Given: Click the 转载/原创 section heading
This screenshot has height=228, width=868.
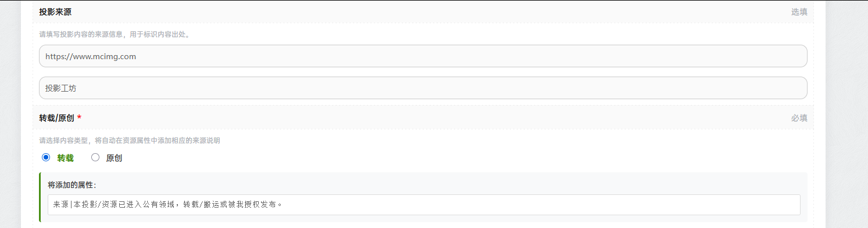Looking at the screenshot, I should click(x=56, y=118).
